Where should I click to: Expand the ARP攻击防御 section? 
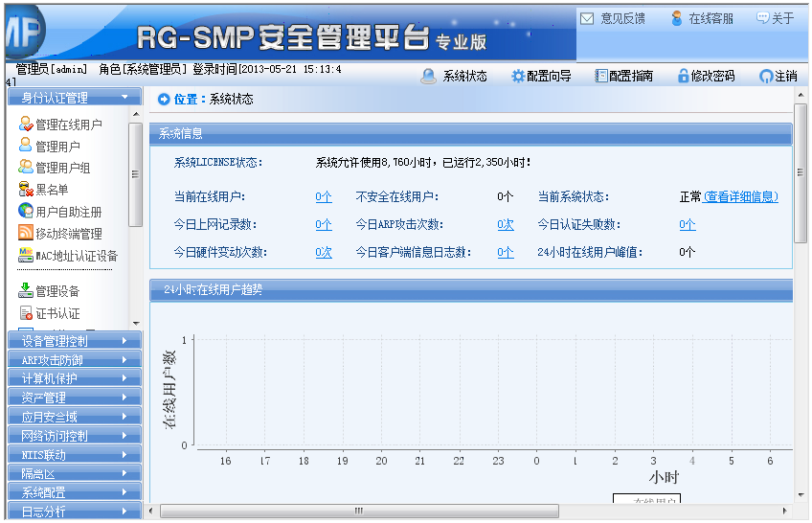point(75,360)
